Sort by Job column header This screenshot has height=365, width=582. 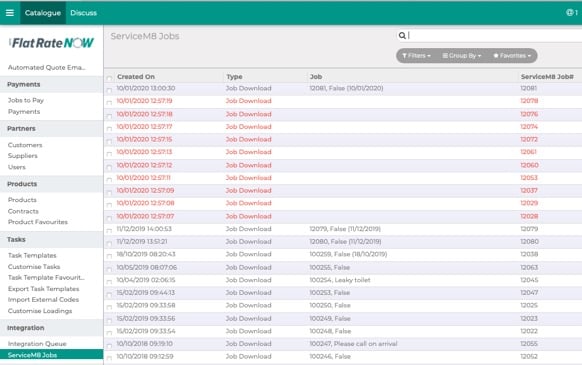[316, 76]
